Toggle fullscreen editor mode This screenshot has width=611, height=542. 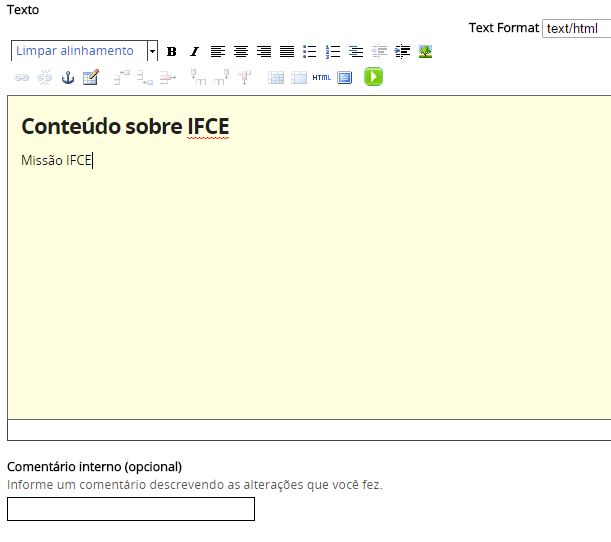344,78
